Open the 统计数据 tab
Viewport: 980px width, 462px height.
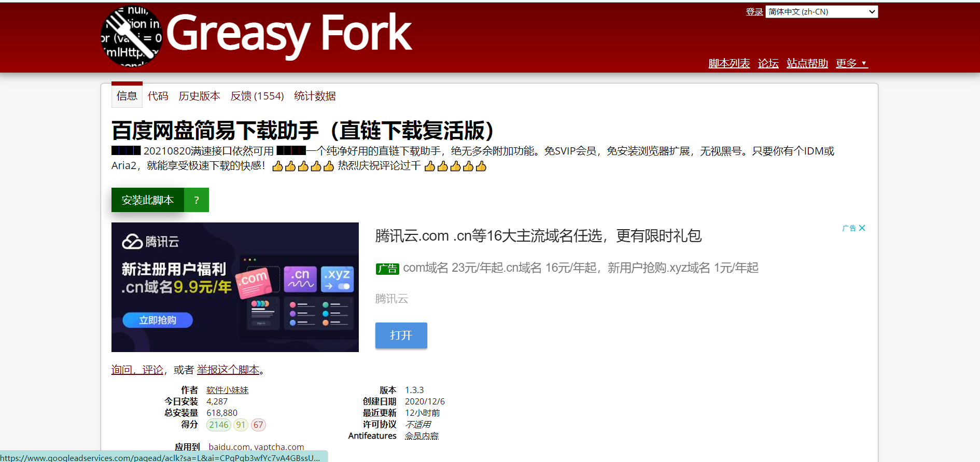(x=315, y=96)
